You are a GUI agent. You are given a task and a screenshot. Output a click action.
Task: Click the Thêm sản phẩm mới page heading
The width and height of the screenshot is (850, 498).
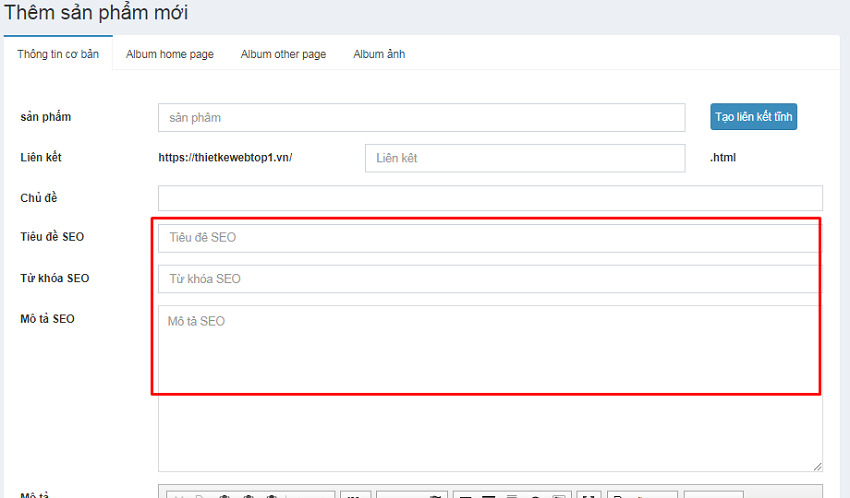coord(95,13)
